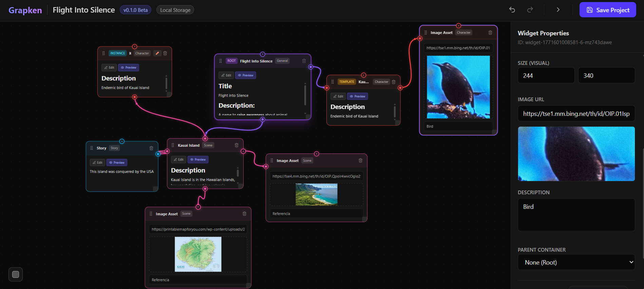Click drag handle of Kauai Island node
Screen dimensions: 644x289
173,145
